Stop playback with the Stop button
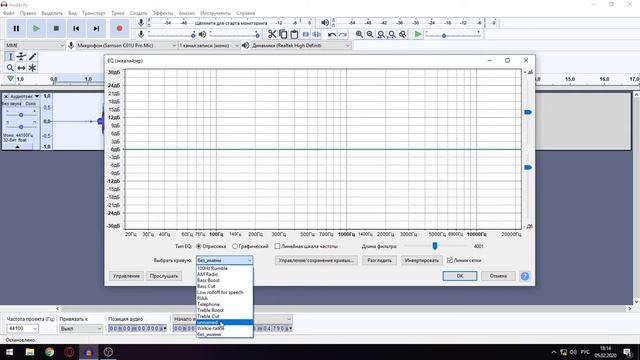The image size is (640, 360). tap(56, 29)
